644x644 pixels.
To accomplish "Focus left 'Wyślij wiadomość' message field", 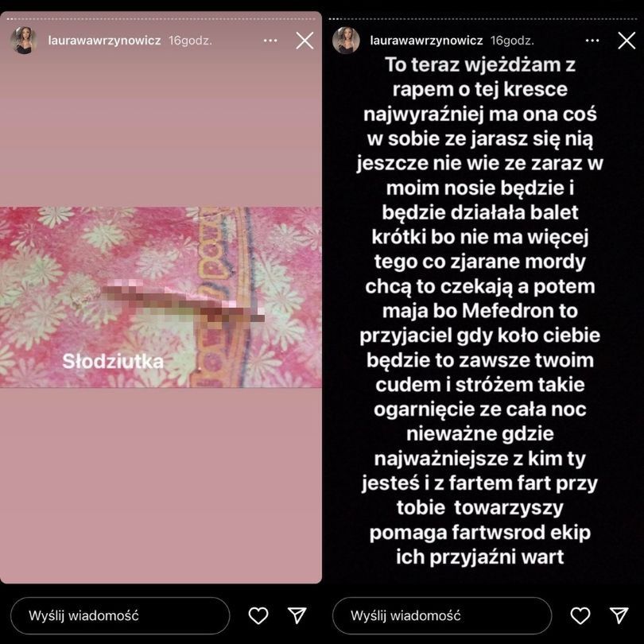I will click(120, 615).
